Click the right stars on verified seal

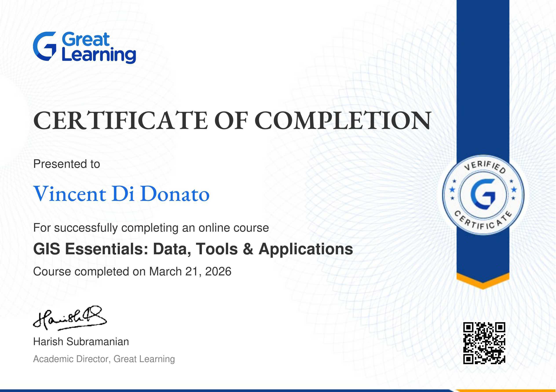(x=514, y=189)
